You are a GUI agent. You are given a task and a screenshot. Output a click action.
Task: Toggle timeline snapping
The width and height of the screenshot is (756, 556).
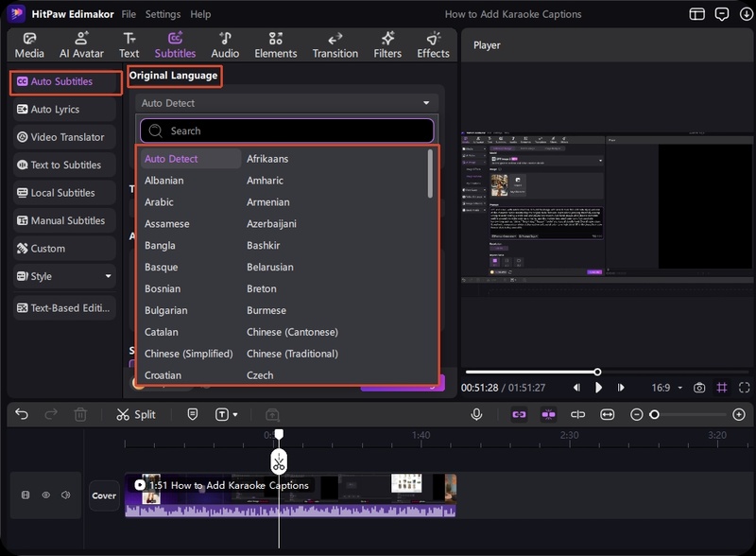(548, 414)
